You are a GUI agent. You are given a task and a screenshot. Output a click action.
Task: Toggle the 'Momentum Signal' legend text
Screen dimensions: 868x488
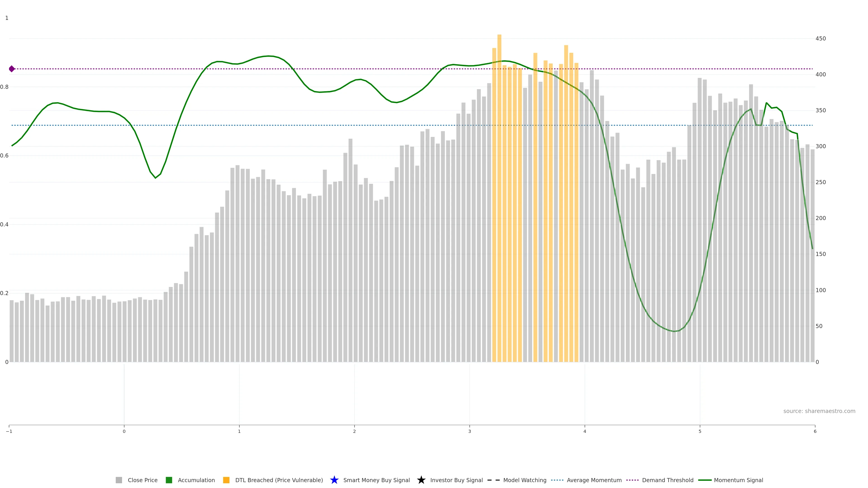pyautogui.click(x=738, y=480)
